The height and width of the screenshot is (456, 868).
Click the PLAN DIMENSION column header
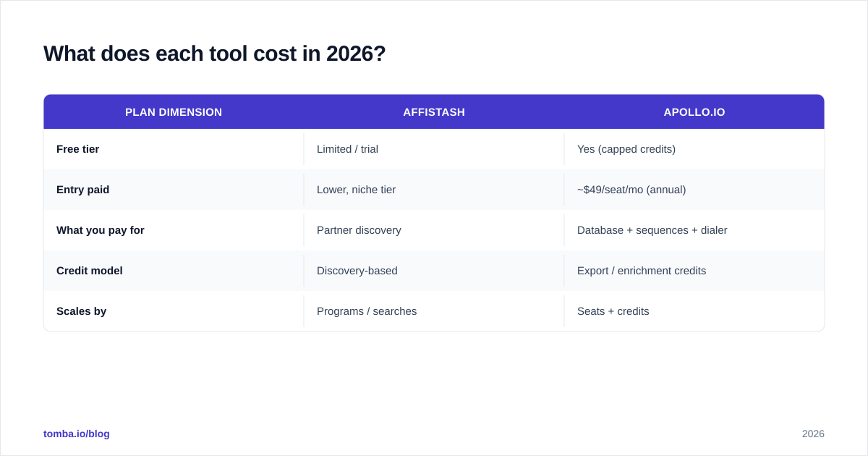tap(174, 112)
